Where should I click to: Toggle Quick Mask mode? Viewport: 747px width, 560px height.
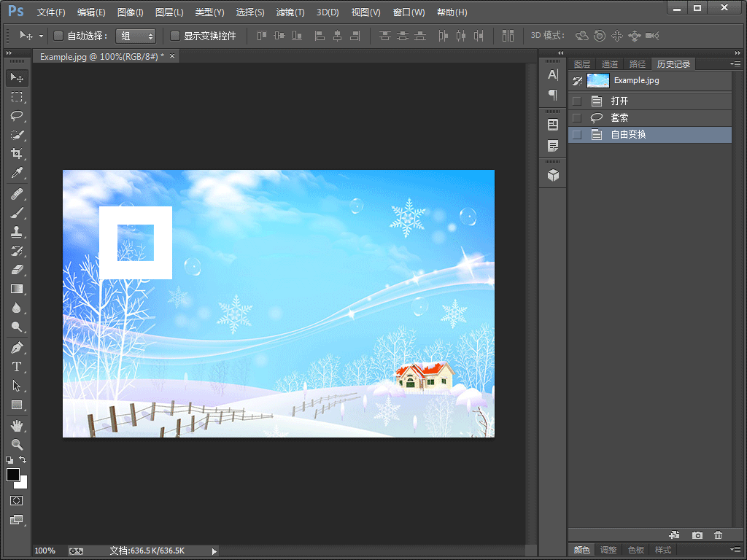pos(17,500)
